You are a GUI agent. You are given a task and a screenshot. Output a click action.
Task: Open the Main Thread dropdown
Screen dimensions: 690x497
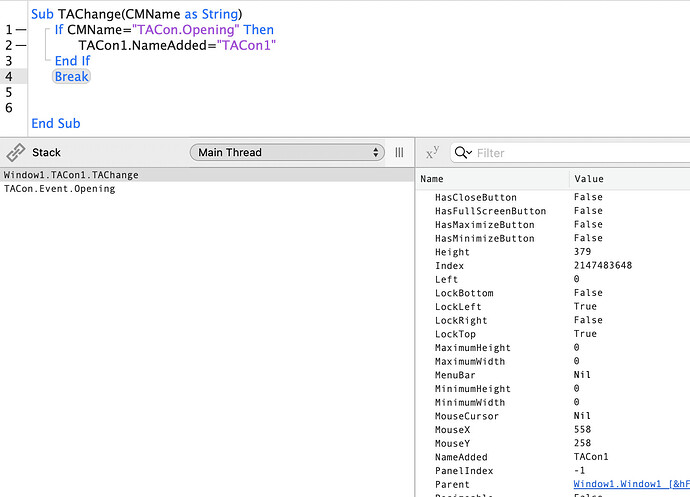(x=287, y=152)
